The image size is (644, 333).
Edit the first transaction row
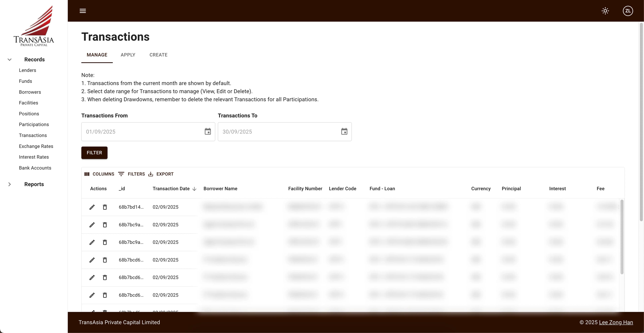(92, 207)
